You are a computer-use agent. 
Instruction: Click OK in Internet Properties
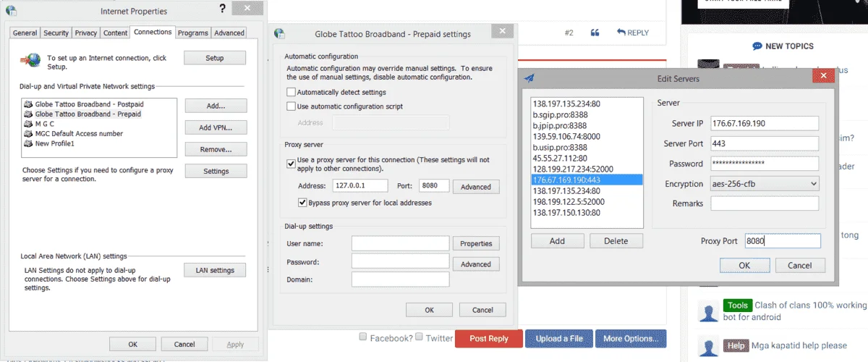point(132,345)
